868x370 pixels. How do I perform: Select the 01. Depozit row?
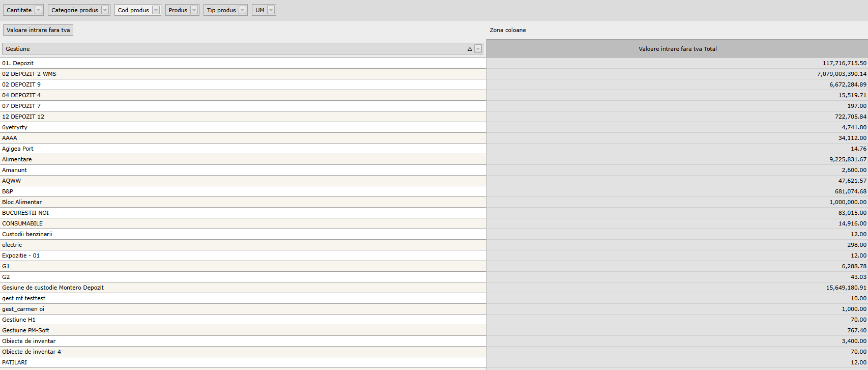[x=18, y=63]
